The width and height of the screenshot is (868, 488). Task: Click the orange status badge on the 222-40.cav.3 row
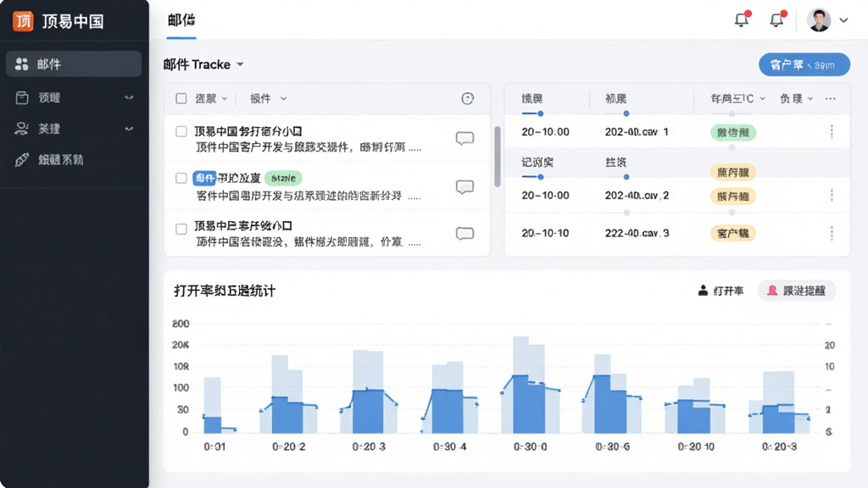[733, 233]
